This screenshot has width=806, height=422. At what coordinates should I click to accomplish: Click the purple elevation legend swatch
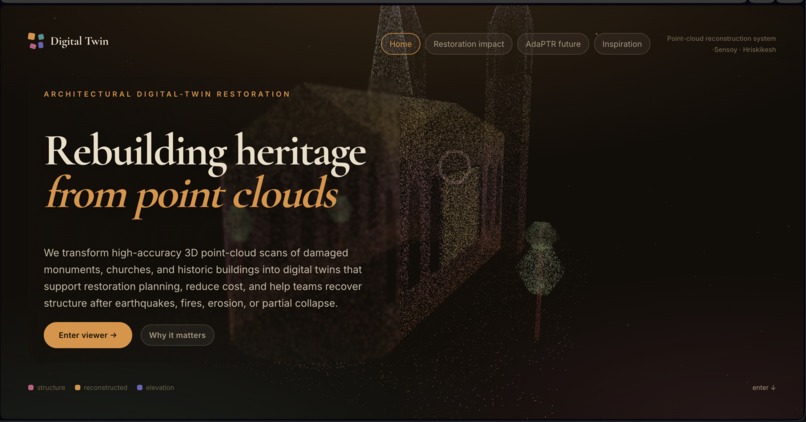139,388
